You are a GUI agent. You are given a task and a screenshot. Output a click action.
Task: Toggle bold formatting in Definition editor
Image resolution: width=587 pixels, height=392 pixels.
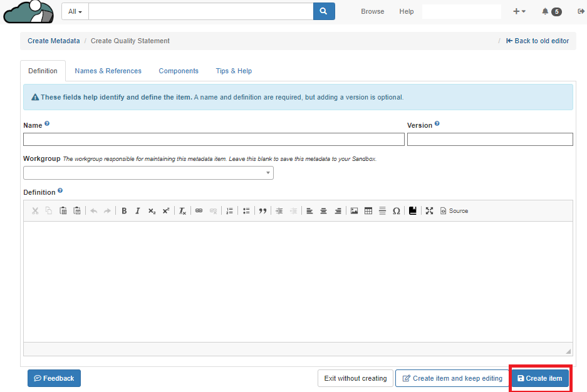124,211
